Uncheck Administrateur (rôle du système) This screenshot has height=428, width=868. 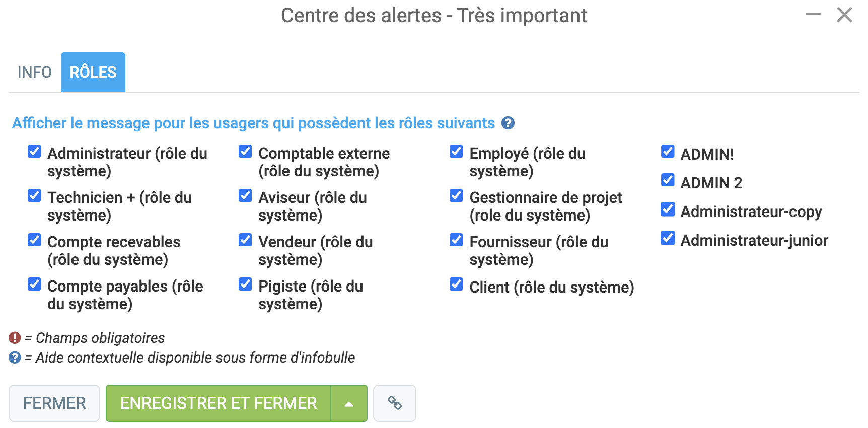coord(34,151)
